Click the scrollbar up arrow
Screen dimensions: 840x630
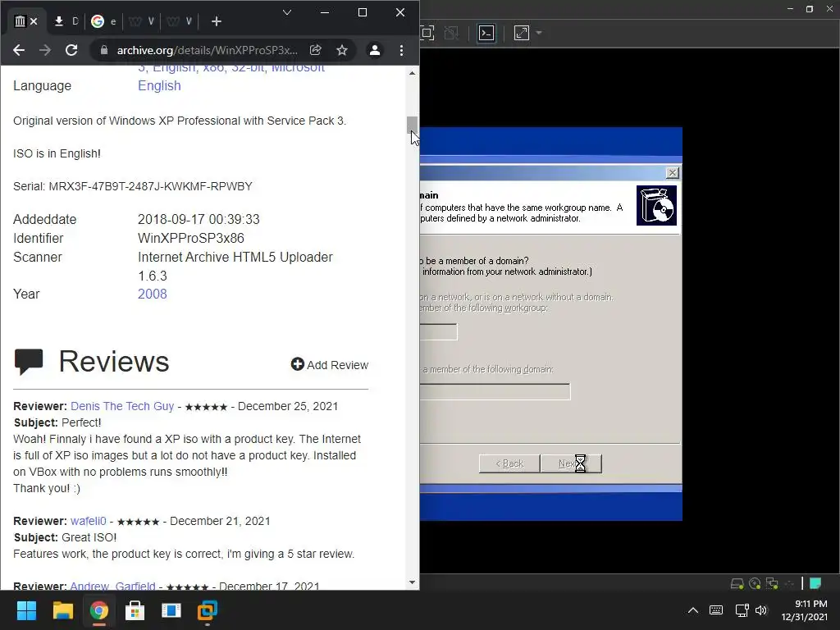412,73
